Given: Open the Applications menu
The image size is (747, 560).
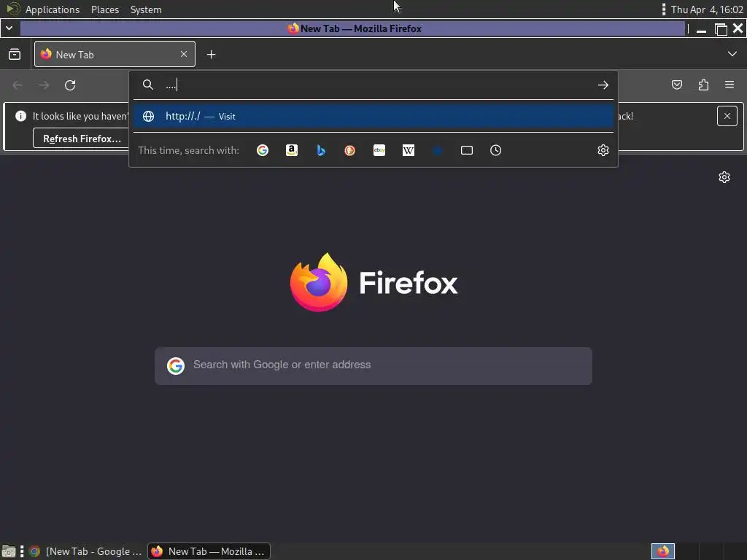Looking at the screenshot, I should [x=53, y=9].
